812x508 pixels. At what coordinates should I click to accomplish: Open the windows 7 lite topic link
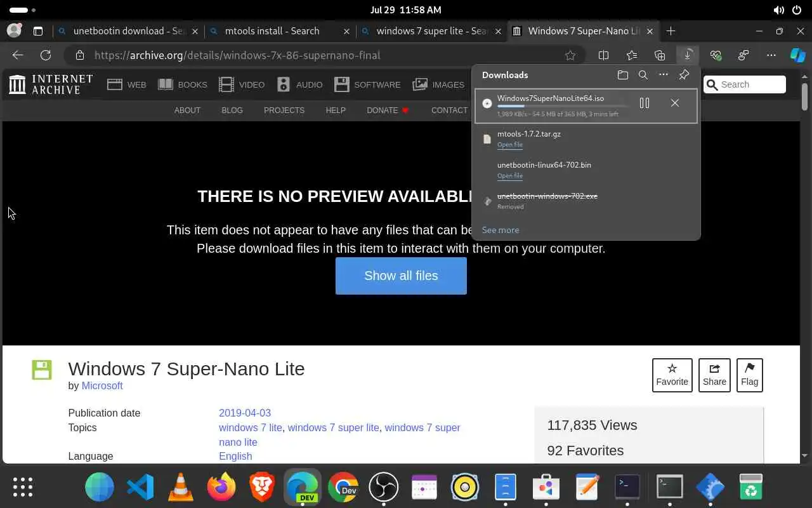point(251,427)
